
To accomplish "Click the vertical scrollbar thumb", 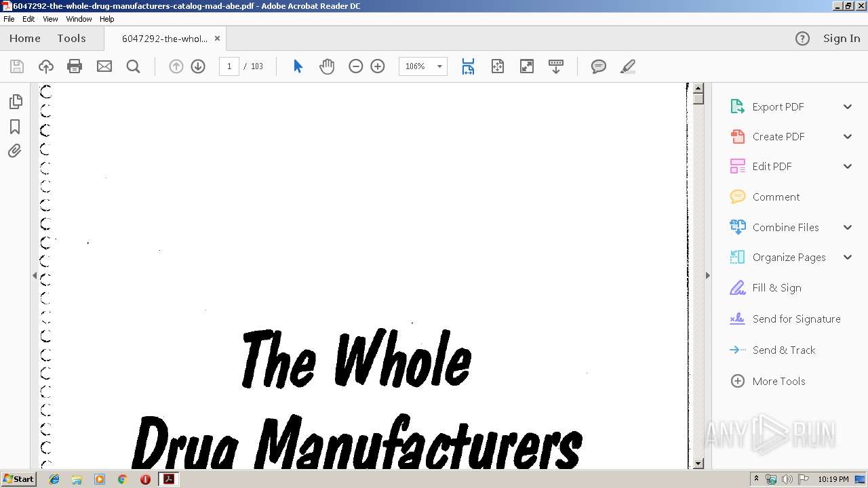I will click(x=698, y=100).
